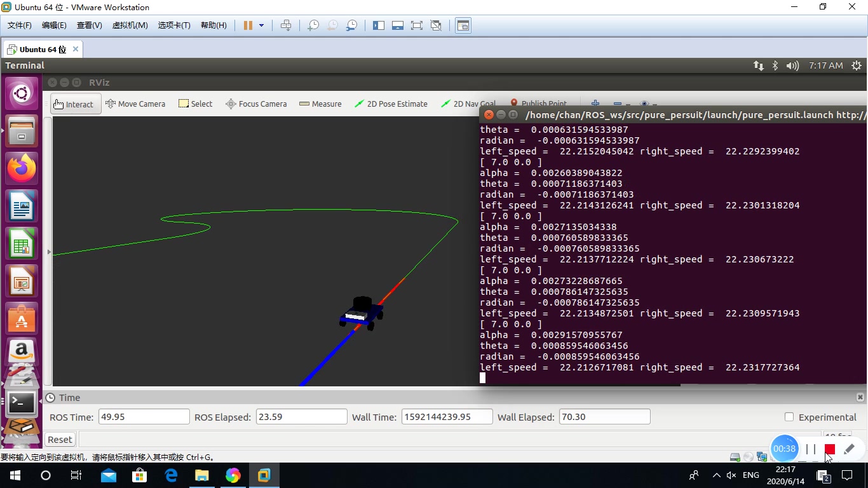Click the Wall Time field
The image size is (868, 488).
point(447,417)
